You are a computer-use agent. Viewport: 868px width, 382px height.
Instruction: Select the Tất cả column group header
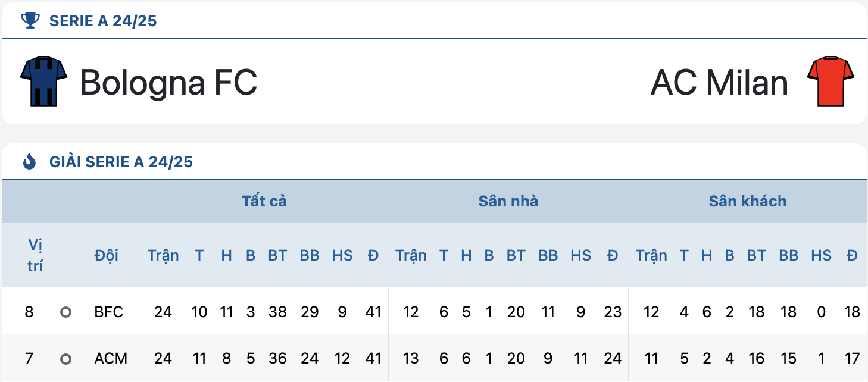click(x=264, y=201)
